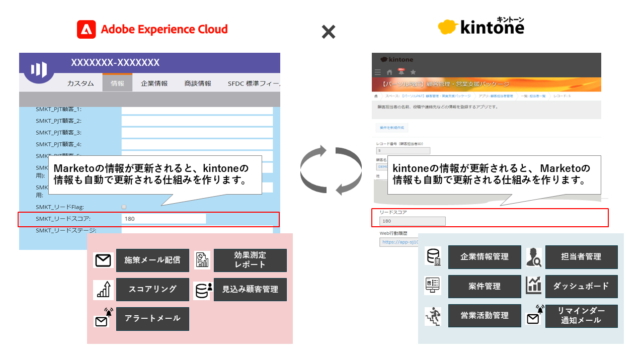
Task: Click the Adobe Experience Cloud logo
Action: pos(152,29)
